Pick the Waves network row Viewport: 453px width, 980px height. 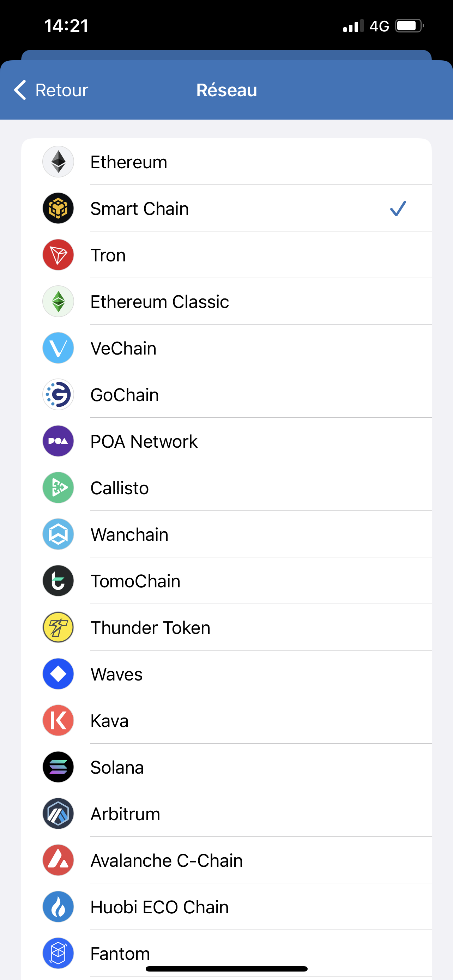click(117, 674)
